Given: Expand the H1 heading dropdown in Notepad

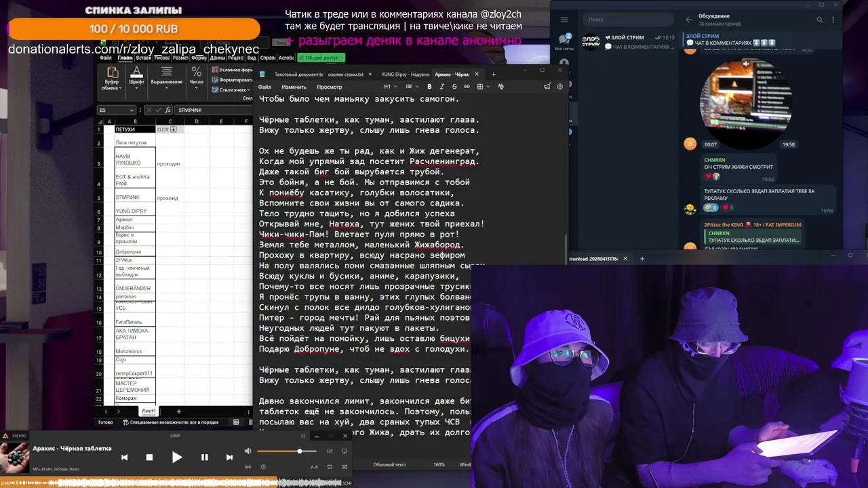Looking at the screenshot, I should point(390,87).
